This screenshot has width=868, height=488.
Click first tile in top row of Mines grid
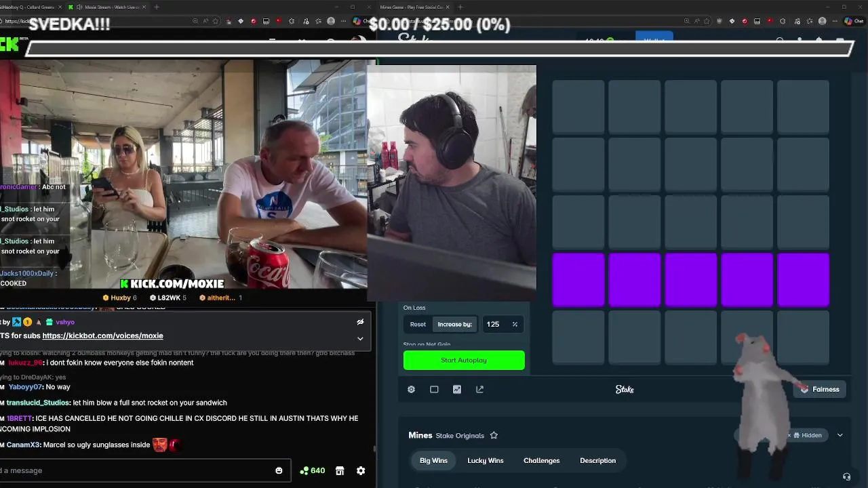click(578, 106)
